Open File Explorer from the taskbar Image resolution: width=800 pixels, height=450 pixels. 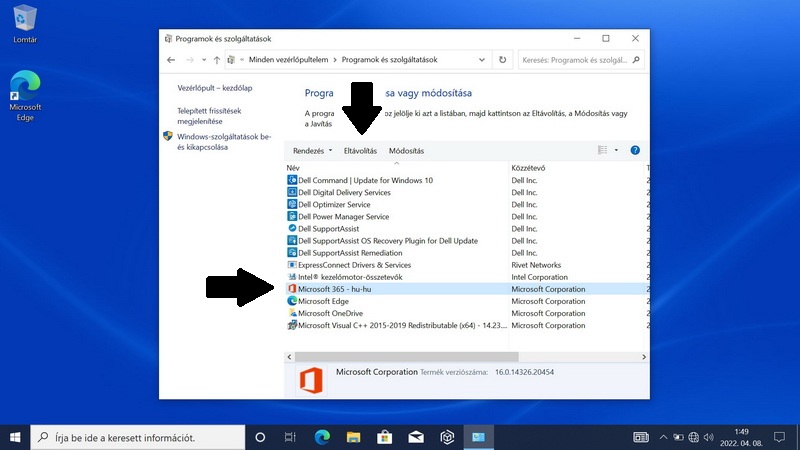[x=353, y=437]
